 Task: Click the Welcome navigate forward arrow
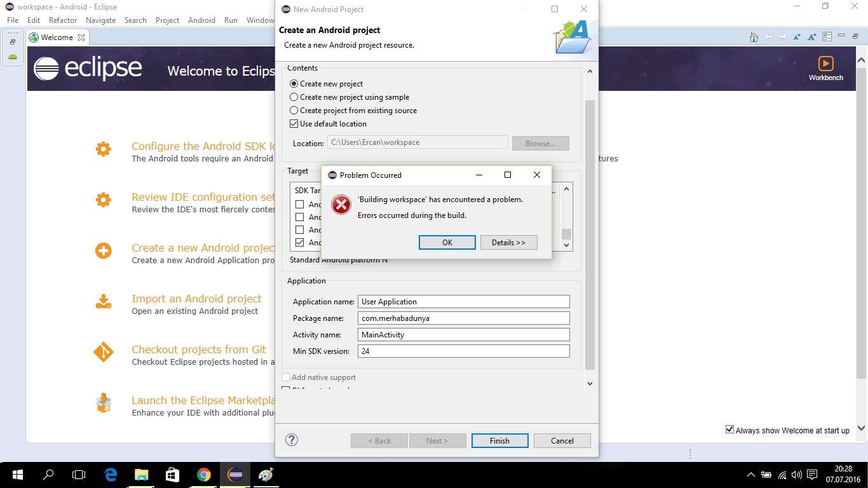[783, 37]
